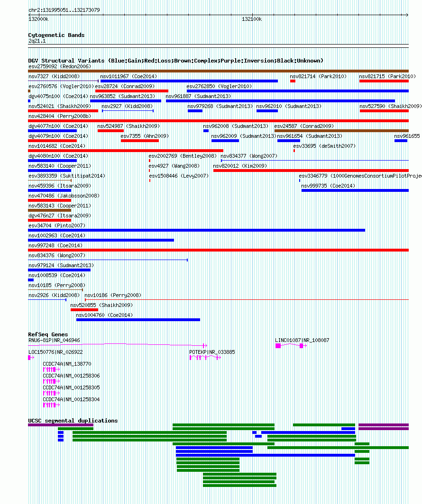Click nsv834376 (Wong2007) label
This screenshot has height=504, width=422.
point(57,256)
